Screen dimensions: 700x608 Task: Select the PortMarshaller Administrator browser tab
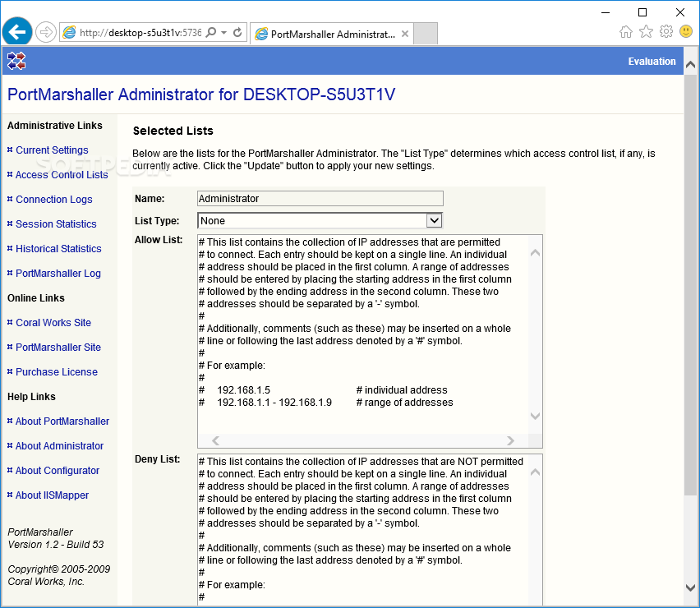tap(332, 34)
